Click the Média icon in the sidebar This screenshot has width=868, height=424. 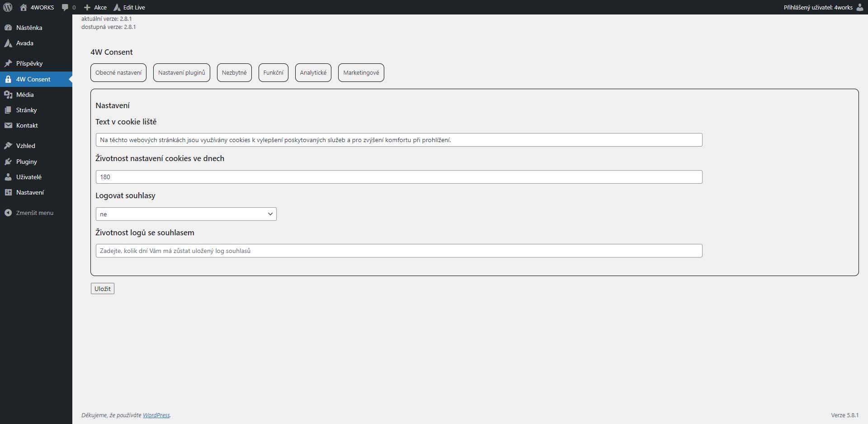[8, 95]
